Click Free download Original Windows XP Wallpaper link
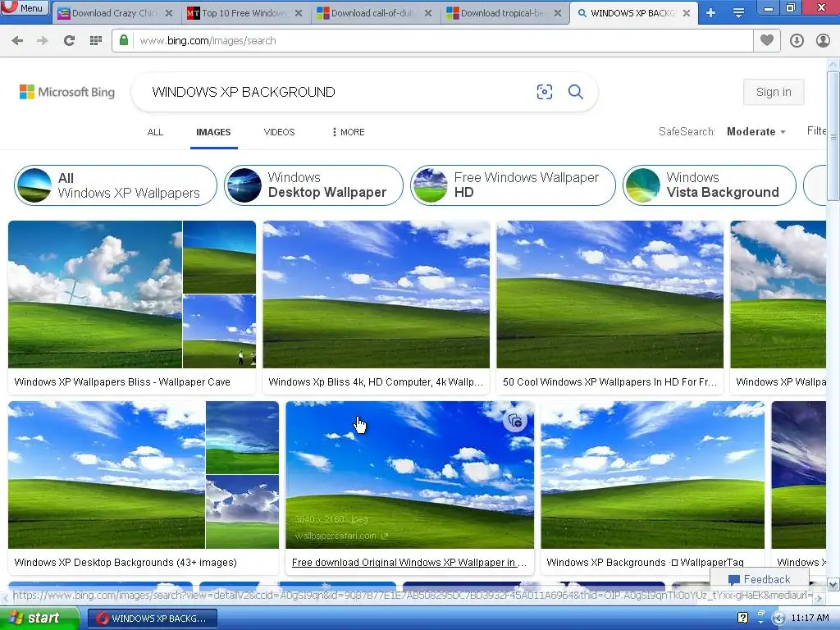Image resolution: width=840 pixels, height=630 pixels. click(409, 563)
